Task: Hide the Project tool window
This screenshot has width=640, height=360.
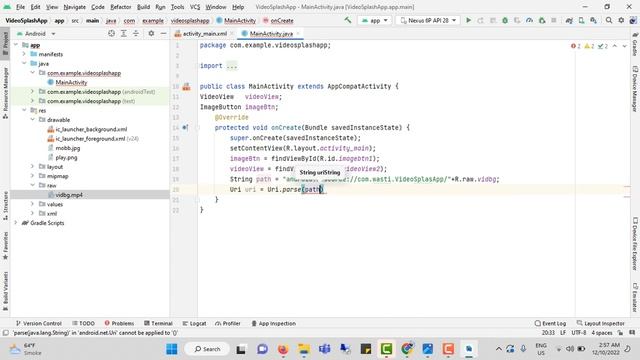Action: tap(163, 33)
